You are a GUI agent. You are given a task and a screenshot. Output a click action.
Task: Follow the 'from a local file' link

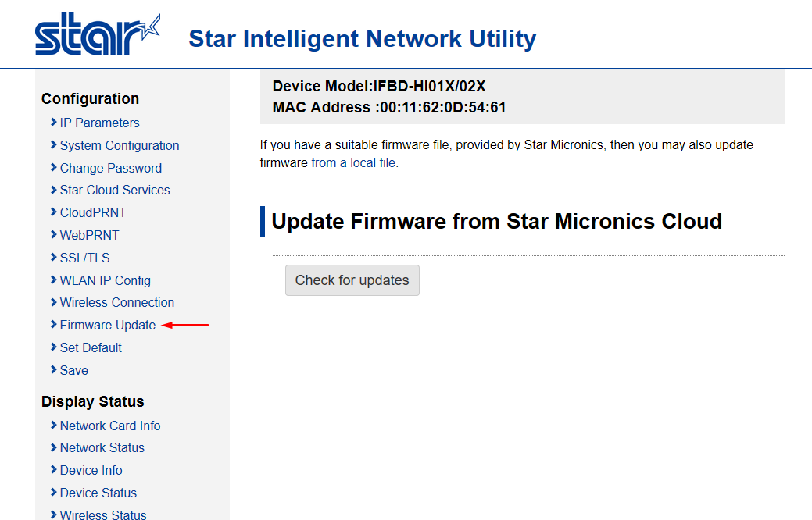coord(354,163)
